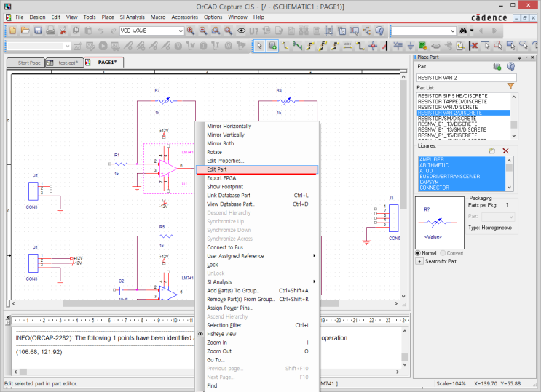This screenshot has height=392, width=541.
Task: Open the Packaging Part dropdown
Action: pos(511,217)
